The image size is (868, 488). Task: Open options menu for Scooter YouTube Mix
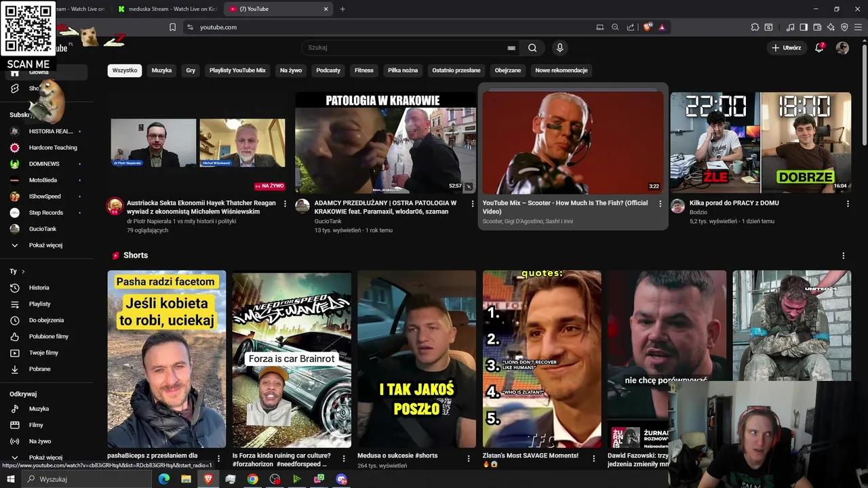tap(660, 203)
